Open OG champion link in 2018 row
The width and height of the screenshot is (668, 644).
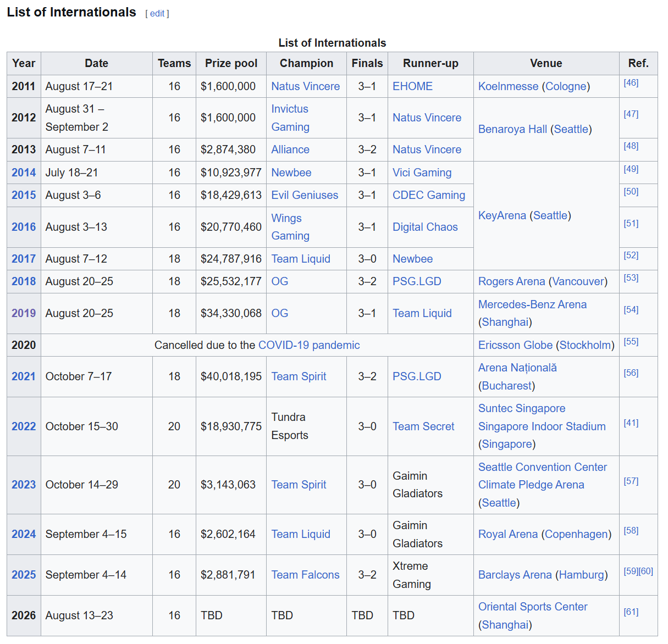280,281
